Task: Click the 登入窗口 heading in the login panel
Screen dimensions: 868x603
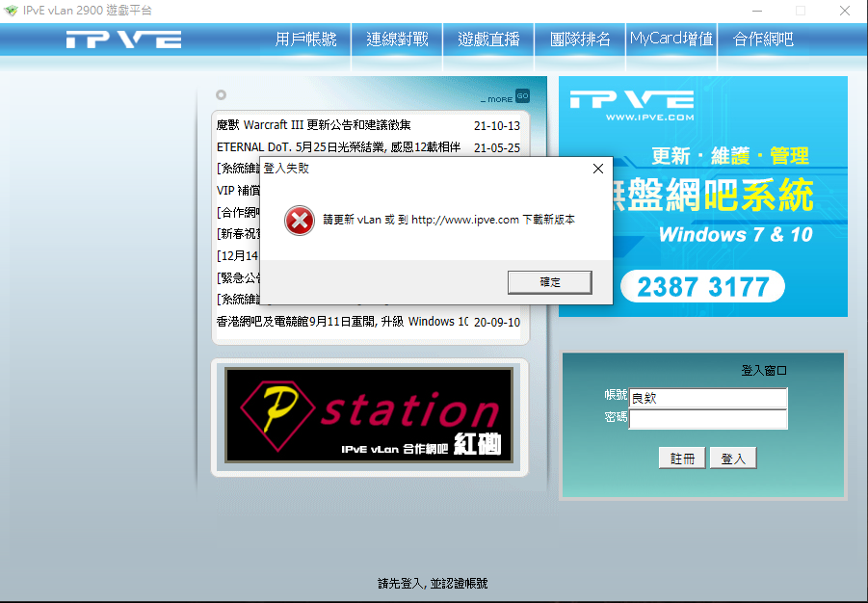Action: 764,371
